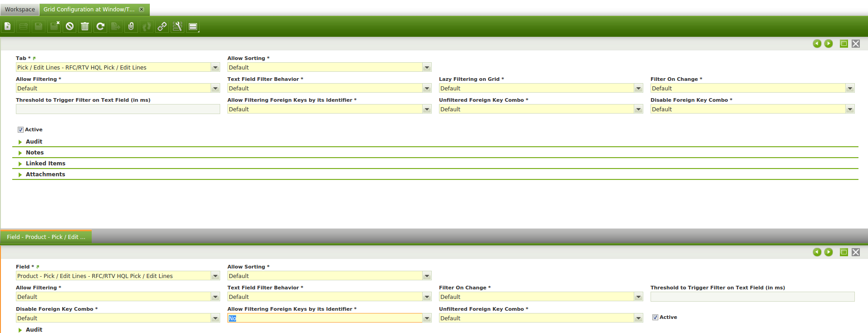Open the header form's Text Field Filter Behavior dropdown
Image resolution: width=868 pixels, height=333 pixels.
427,88
